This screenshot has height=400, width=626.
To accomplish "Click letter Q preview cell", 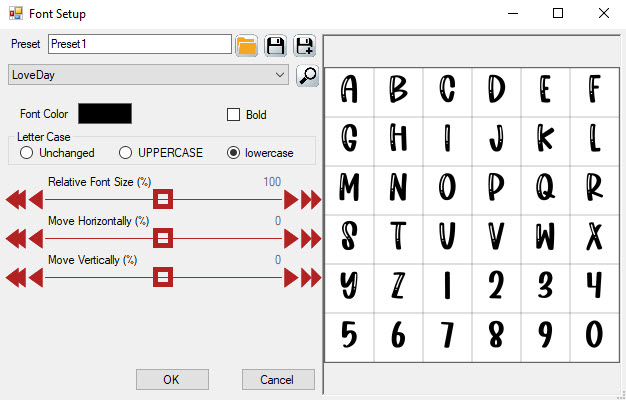I will tap(545, 190).
